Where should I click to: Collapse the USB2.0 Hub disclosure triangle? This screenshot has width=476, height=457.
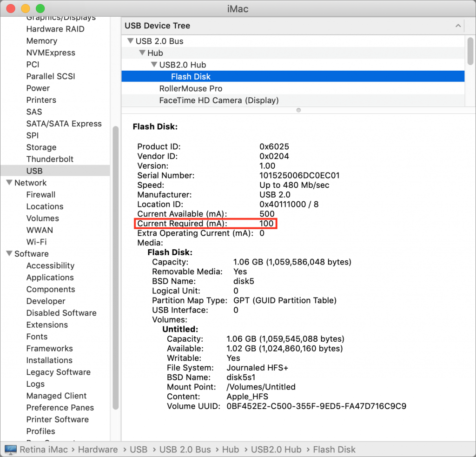(x=153, y=65)
